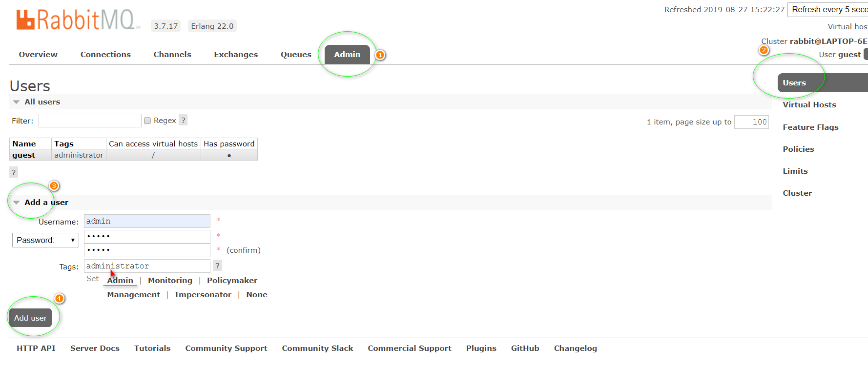868x367 pixels.
Task: Go to Policies in the sidebar
Action: coord(798,149)
